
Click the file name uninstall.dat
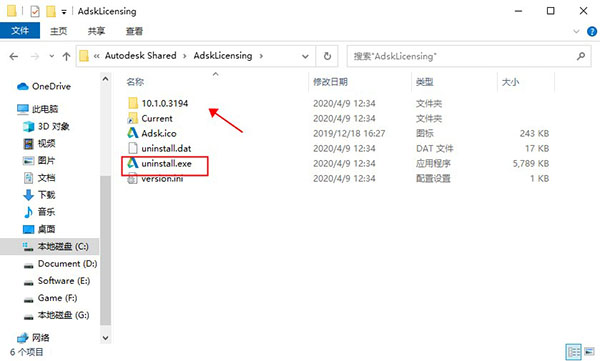coord(166,149)
